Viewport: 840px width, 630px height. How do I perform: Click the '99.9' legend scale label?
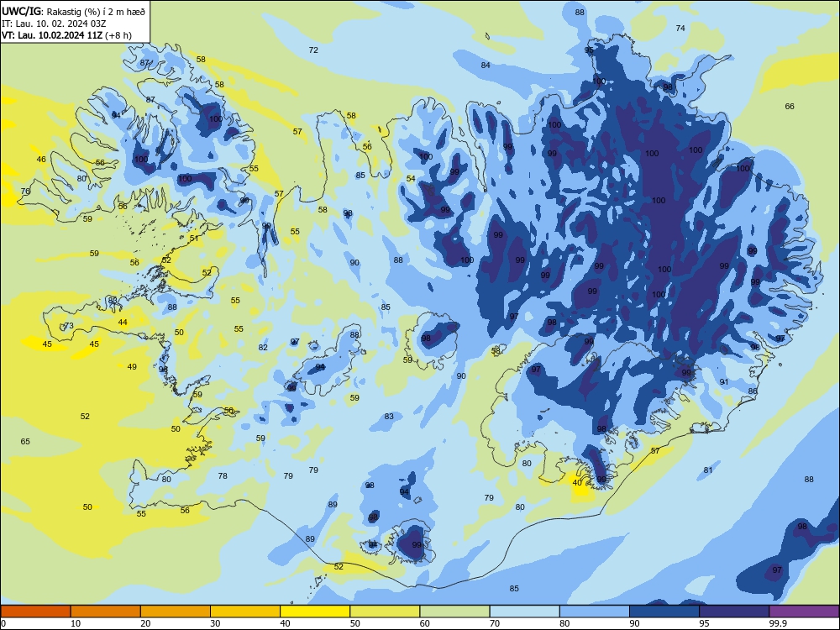(x=777, y=623)
